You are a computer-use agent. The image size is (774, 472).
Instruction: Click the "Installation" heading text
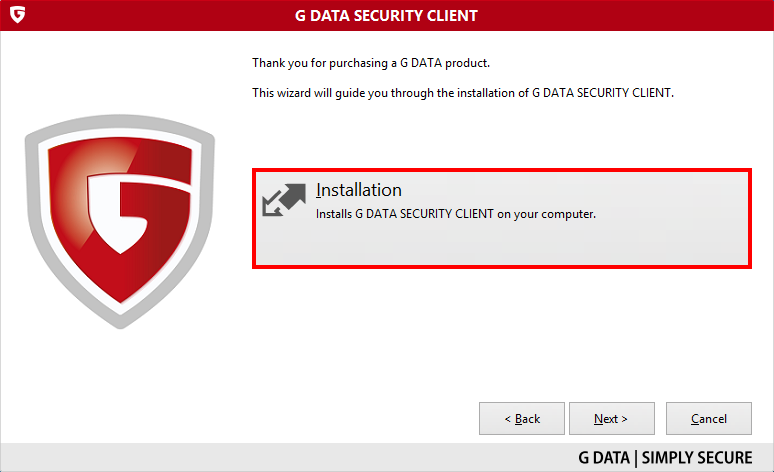[359, 190]
